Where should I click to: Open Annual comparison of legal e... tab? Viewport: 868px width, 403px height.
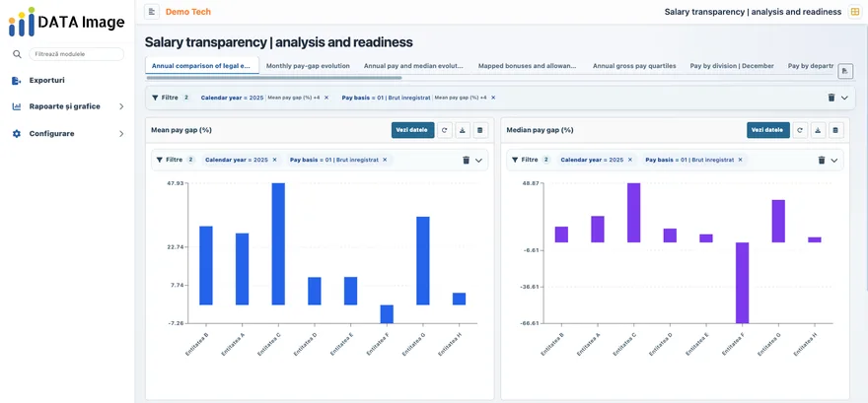click(202, 66)
